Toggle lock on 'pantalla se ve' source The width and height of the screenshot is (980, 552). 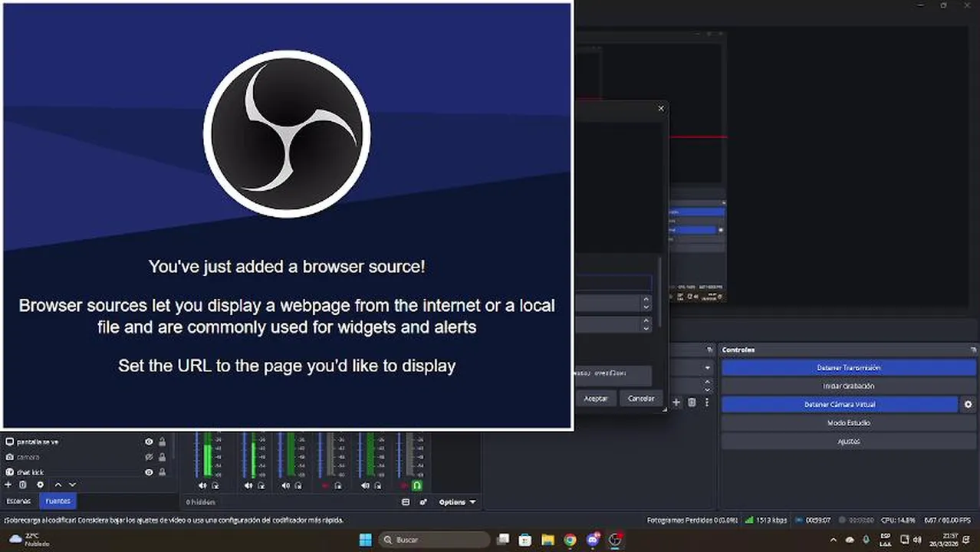[162, 442]
